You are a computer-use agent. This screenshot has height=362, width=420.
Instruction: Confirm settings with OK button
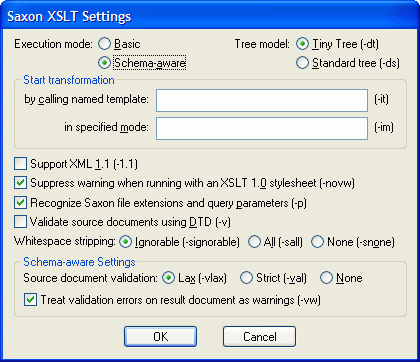click(160, 336)
